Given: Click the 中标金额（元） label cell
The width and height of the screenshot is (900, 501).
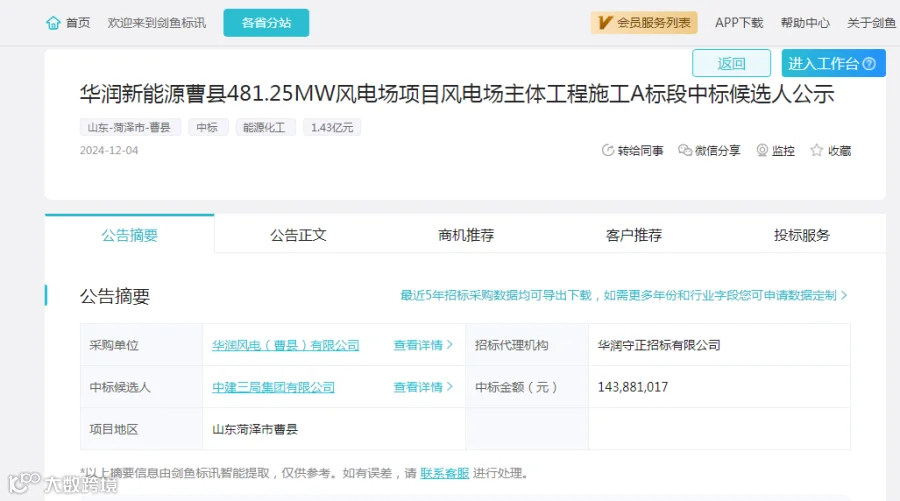Looking at the screenshot, I should coord(527,387).
